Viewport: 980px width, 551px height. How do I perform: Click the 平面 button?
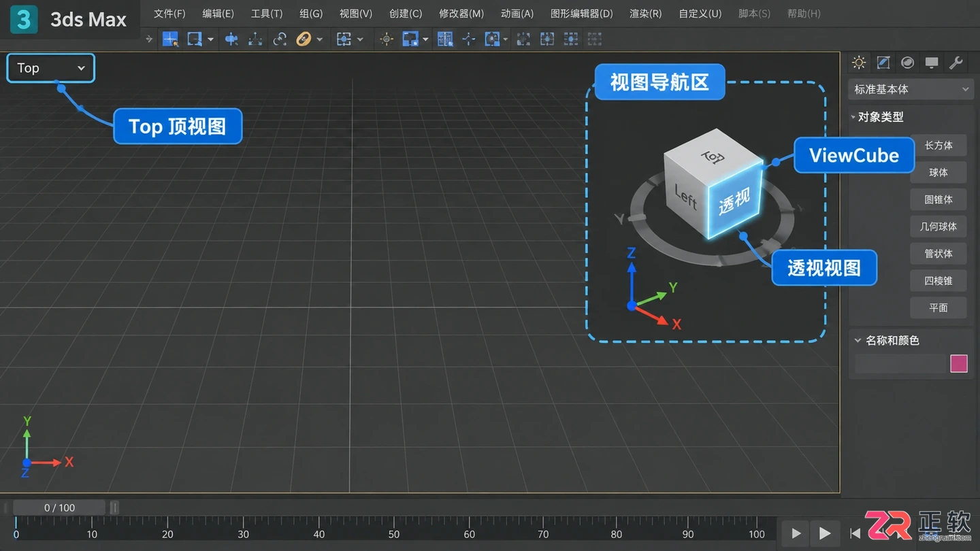[x=938, y=307]
